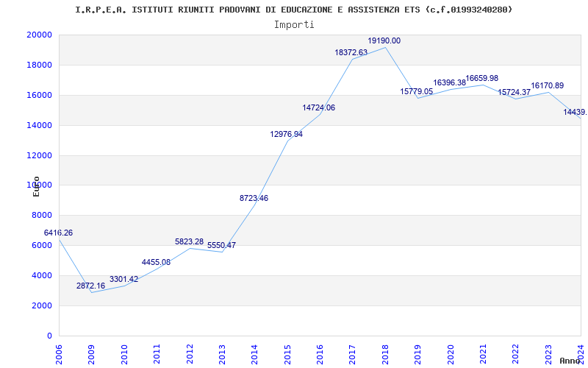
Task: Click the y-axis value 4000
Action: tap(41, 275)
